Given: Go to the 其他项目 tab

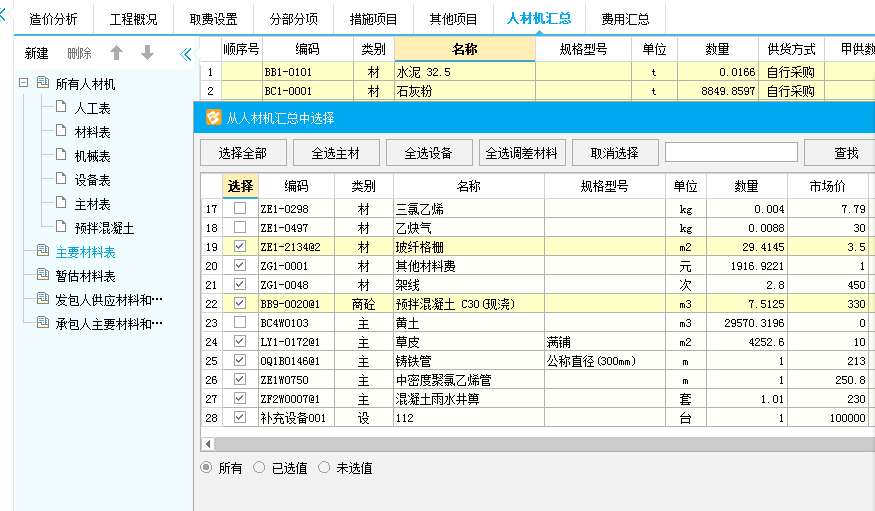Looking at the screenshot, I should (x=453, y=19).
